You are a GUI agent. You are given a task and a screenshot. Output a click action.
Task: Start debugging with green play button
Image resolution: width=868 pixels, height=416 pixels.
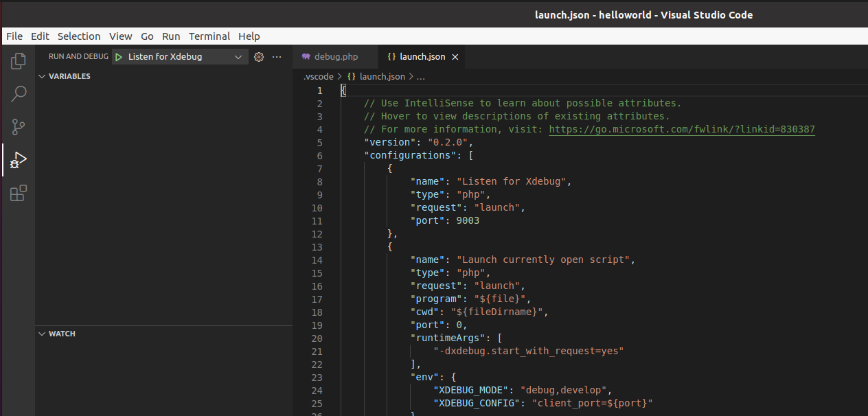(x=119, y=57)
